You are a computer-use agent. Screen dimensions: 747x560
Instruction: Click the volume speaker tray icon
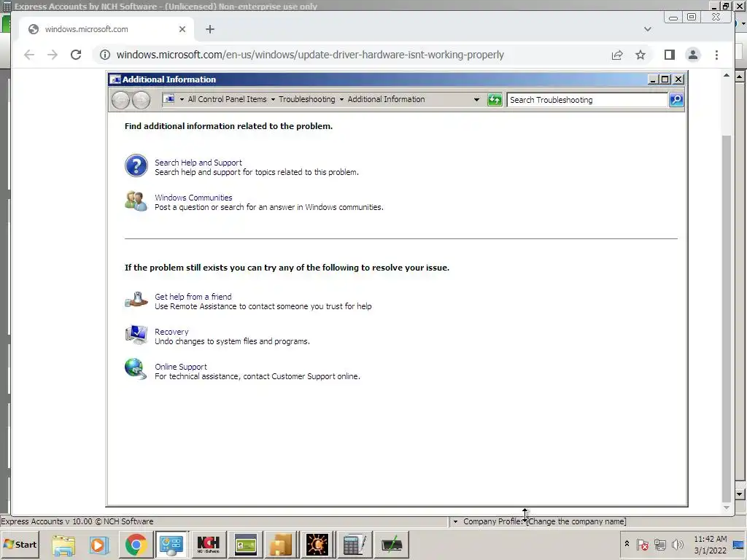coord(677,544)
